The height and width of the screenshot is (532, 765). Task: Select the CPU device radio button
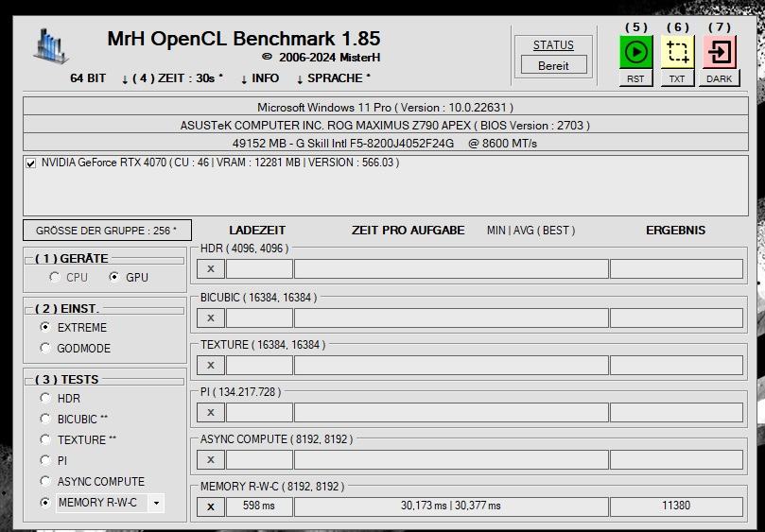pos(55,278)
